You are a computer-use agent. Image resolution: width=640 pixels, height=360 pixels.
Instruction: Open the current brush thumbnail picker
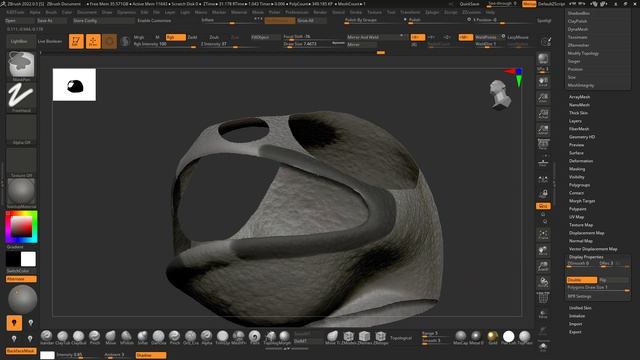point(21,65)
